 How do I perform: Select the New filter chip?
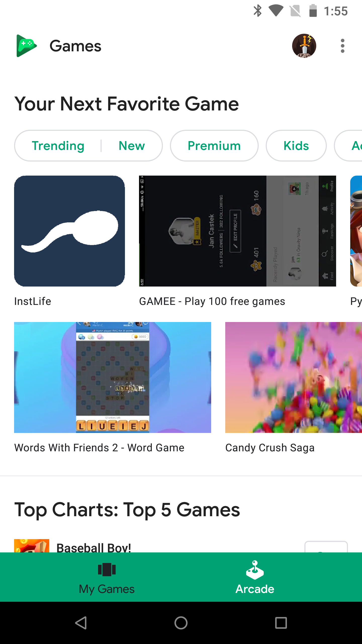[x=132, y=146]
